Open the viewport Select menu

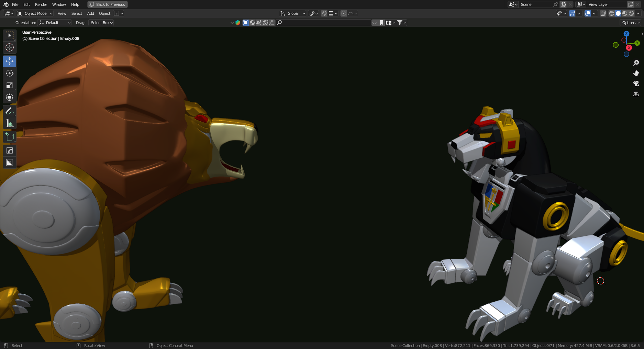point(77,13)
